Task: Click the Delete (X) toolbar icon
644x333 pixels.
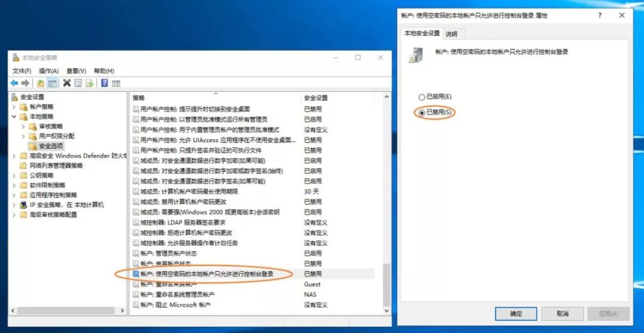Action: [x=67, y=84]
